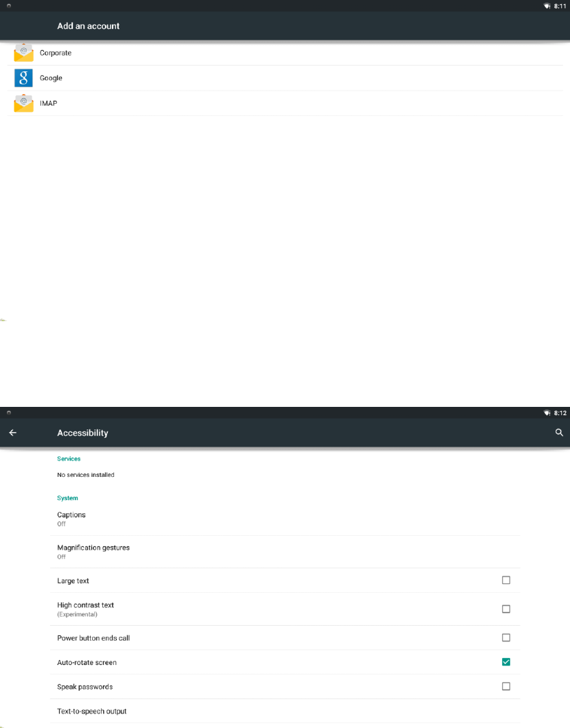Screen dimensions: 570x728
Task: Choose Corporate account type
Action: pyautogui.click(x=285, y=53)
